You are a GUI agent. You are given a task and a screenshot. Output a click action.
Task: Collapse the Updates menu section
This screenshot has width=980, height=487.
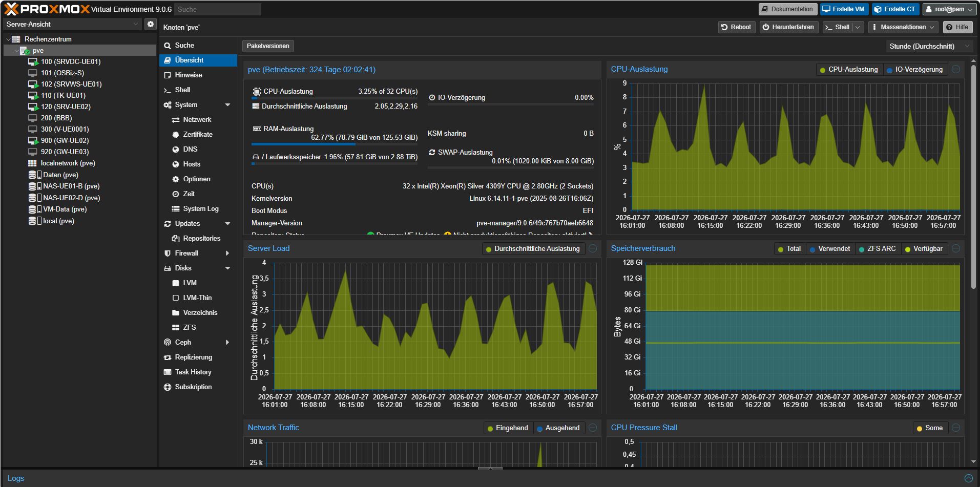[x=227, y=224]
